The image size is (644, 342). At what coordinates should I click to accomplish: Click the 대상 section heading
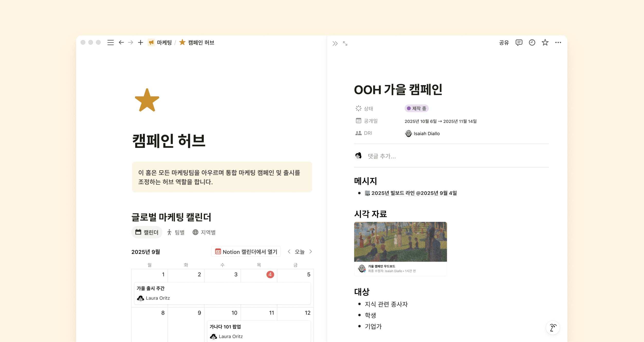click(362, 292)
